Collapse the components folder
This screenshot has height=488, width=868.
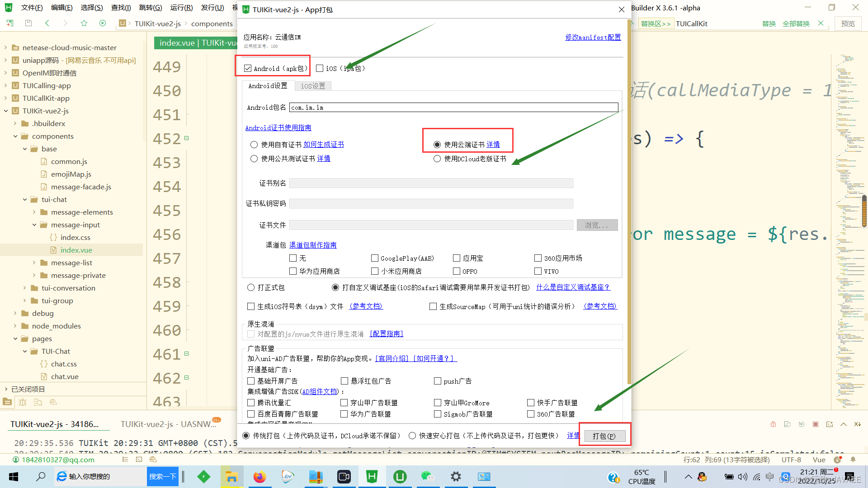(15, 136)
